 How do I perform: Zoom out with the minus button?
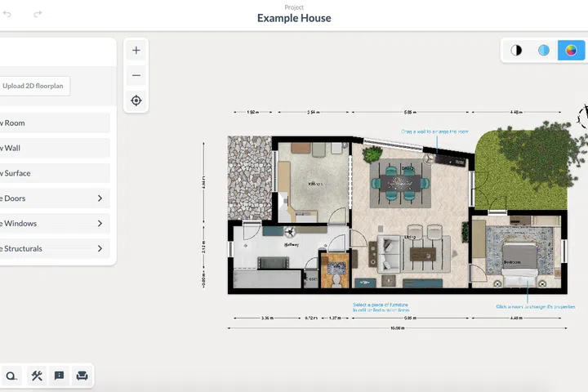(x=136, y=75)
